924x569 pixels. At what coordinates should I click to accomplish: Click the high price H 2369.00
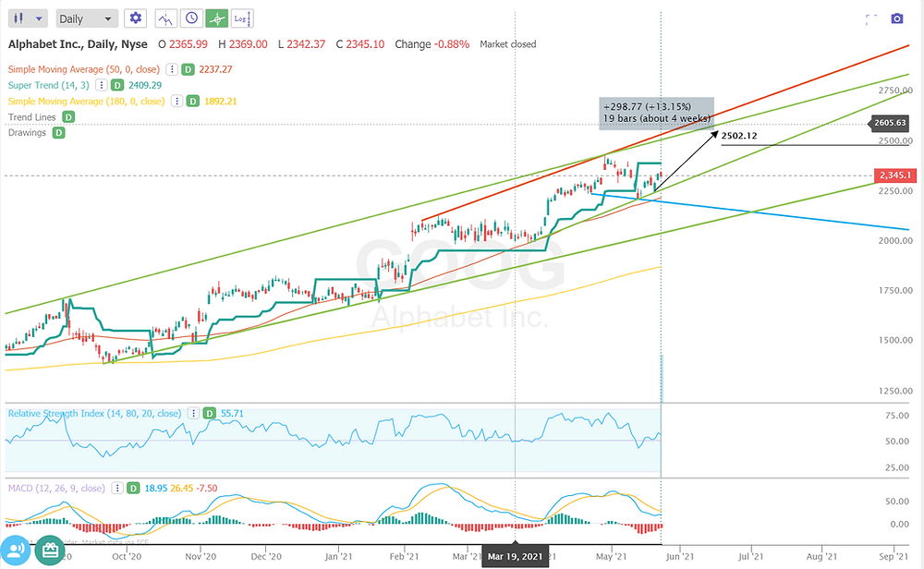(243, 44)
